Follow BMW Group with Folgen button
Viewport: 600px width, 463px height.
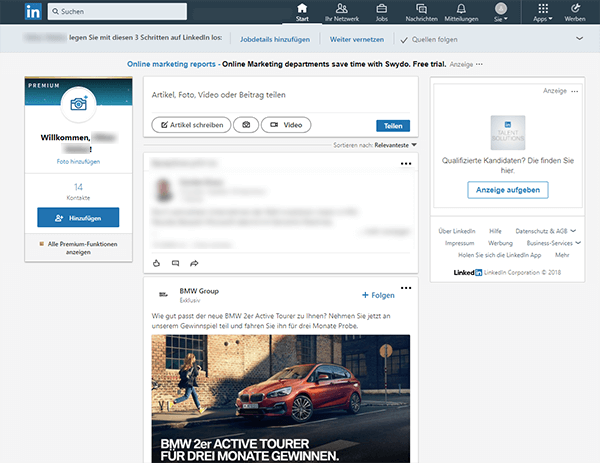(x=378, y=295)
